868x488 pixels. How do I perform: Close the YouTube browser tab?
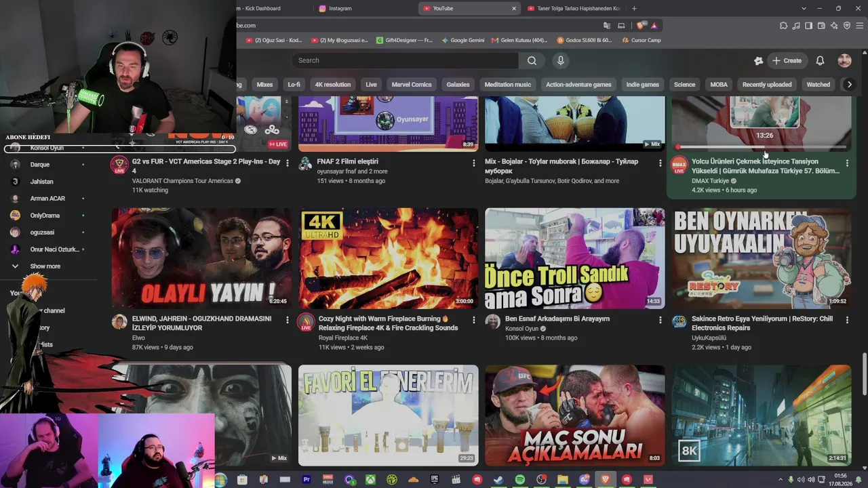point(514,8)
